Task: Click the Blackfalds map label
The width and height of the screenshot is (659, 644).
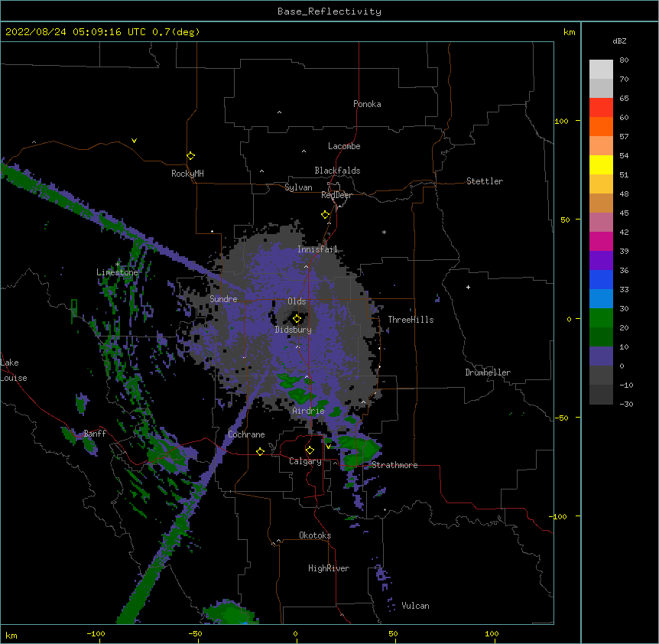Action: point(337,171)
